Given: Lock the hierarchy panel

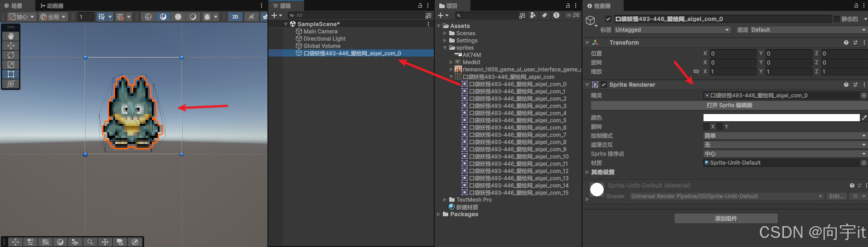Looking at the screenshot, I should click(x=420, y=5).
